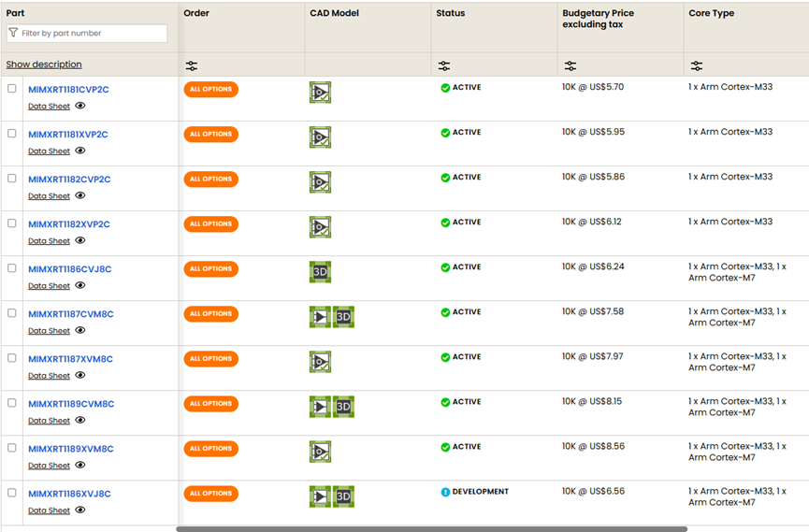This screenshot has height=532, width=809.
Task: Open CAD symbol icon for MIMXRT1189XVM8C
Action: 320,452
